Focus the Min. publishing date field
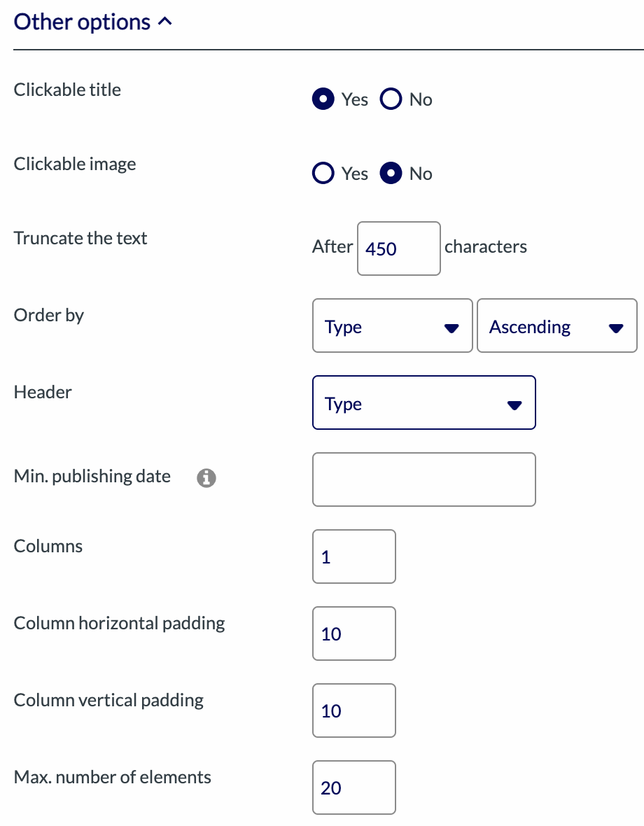Viewport: 644px width, 826px height. click(x=423, y=479)
